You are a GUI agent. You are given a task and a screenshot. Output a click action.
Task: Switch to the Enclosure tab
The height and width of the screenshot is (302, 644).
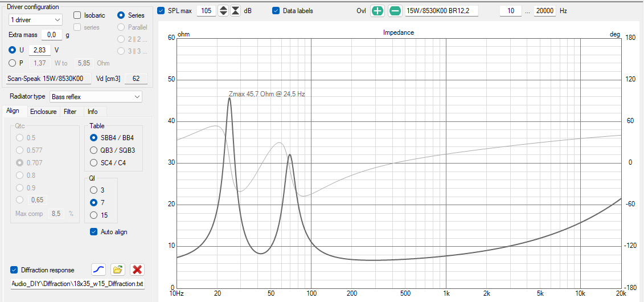coord(43,111)
